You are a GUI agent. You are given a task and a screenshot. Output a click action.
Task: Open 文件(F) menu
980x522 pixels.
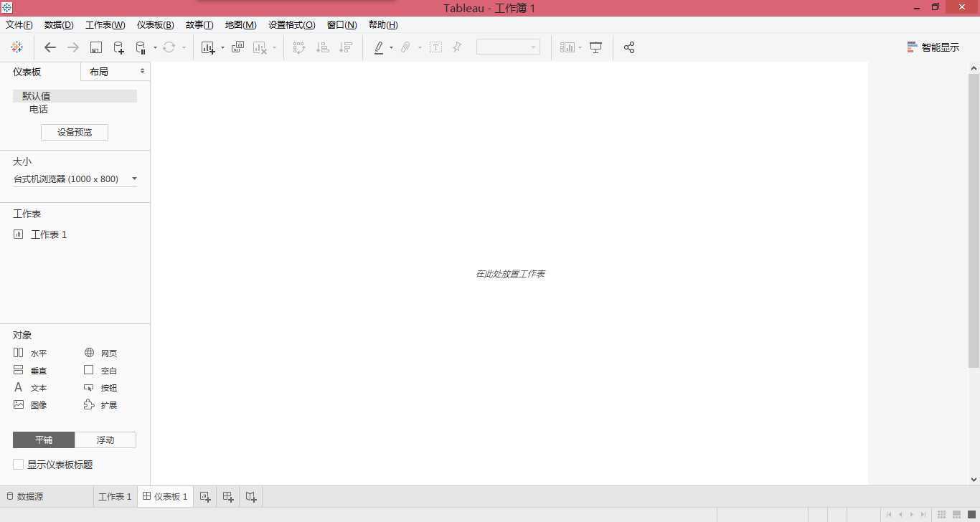pos(19,24)
